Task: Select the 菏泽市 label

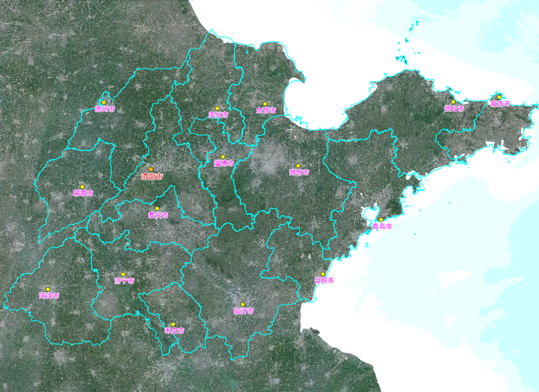Action: (x=49, y=296)
